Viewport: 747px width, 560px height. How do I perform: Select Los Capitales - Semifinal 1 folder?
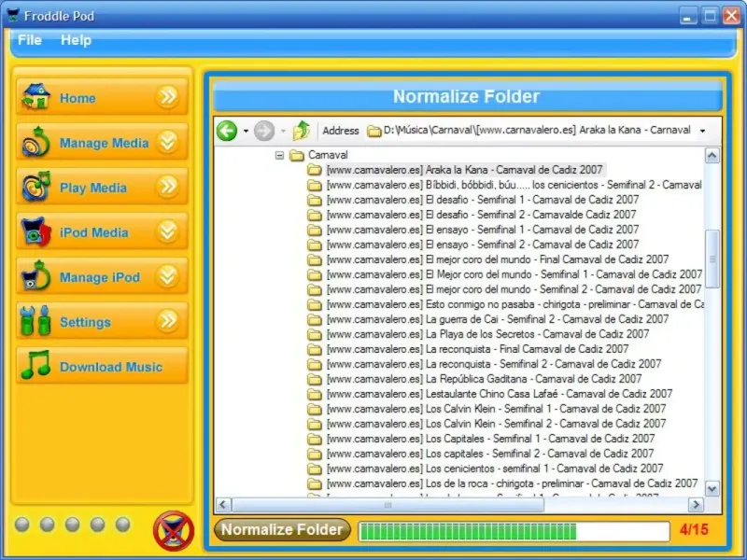click(x=491, y=439)
